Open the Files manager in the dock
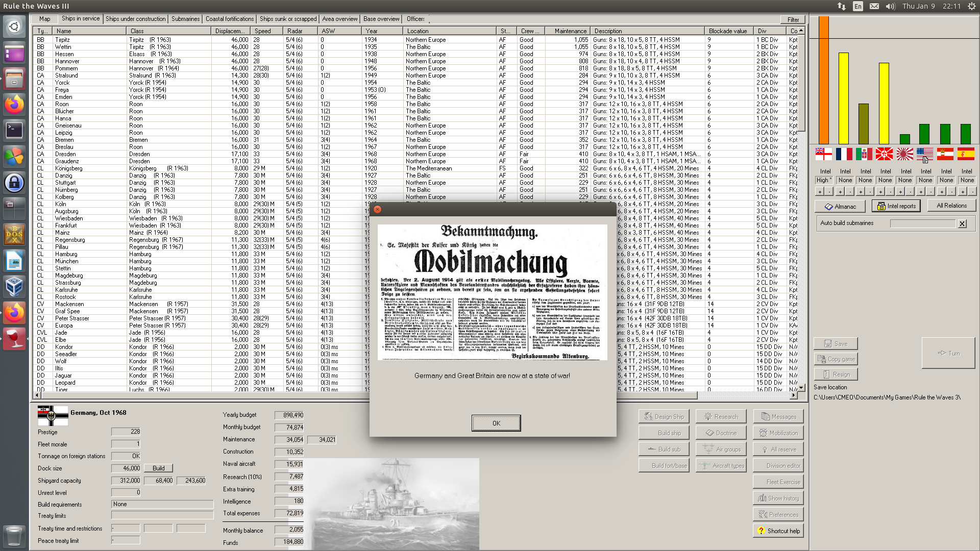This screenshot has width=980, height=551. 14,79
